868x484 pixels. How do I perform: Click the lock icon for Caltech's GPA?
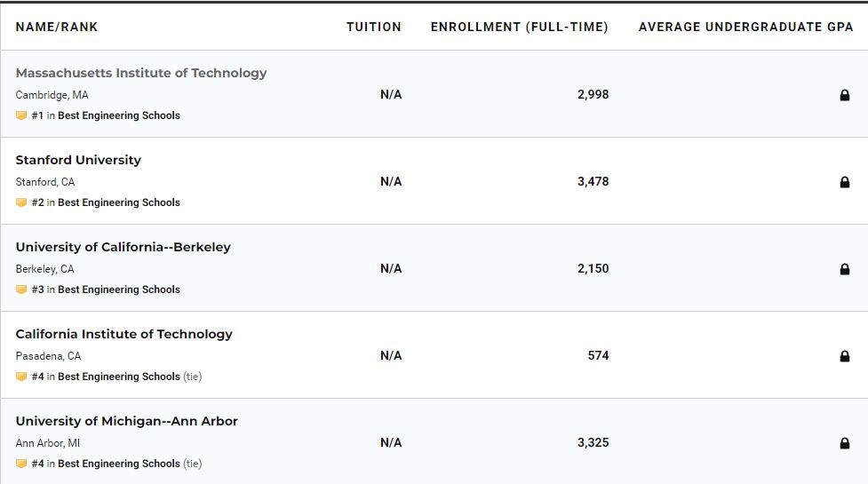click(845, 356)
